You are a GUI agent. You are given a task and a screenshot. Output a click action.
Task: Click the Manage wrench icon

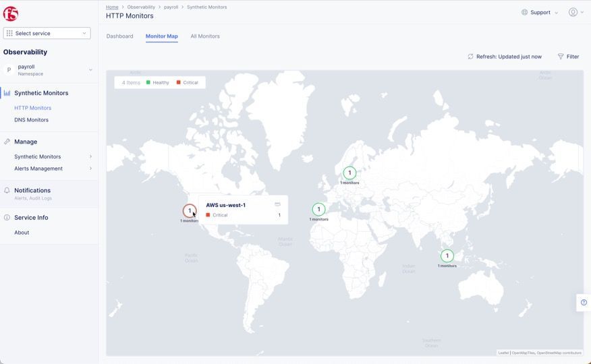7,142
